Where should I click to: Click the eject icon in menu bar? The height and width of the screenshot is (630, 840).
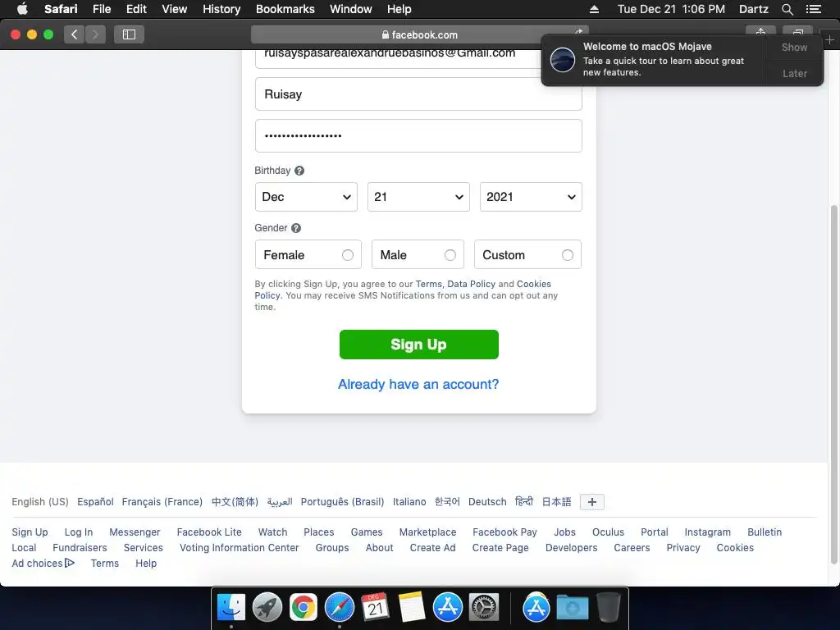coord(594,9)
